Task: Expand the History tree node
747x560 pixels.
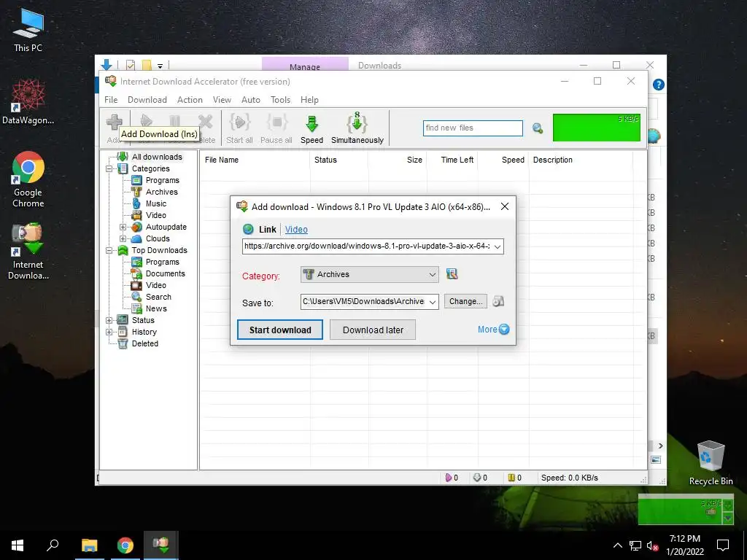Action: [x=109, y=332]
